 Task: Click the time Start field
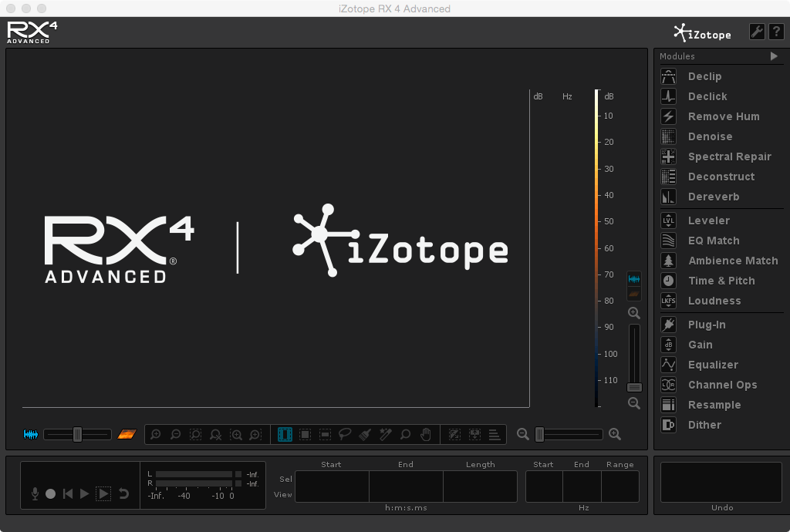(x=332, y=487)
